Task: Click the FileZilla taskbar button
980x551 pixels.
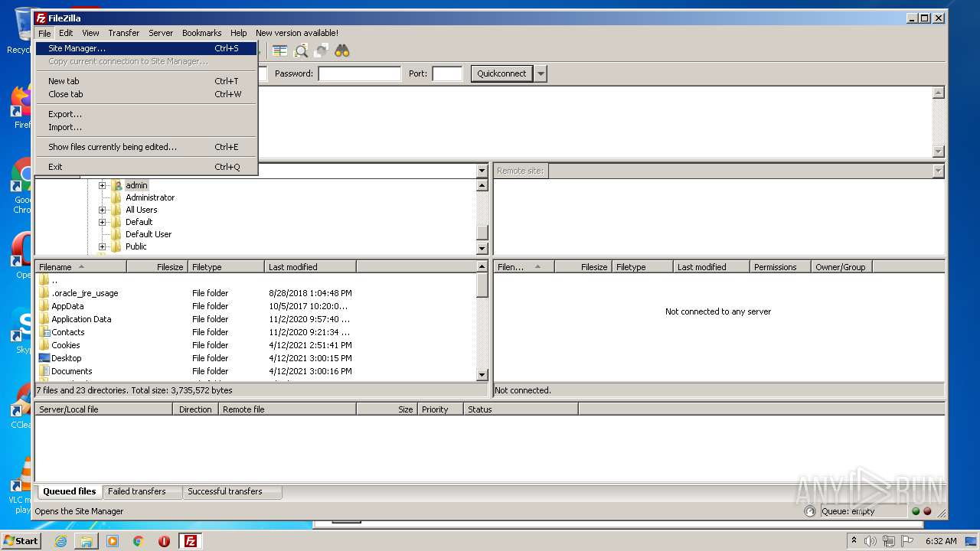Action: 190,541
